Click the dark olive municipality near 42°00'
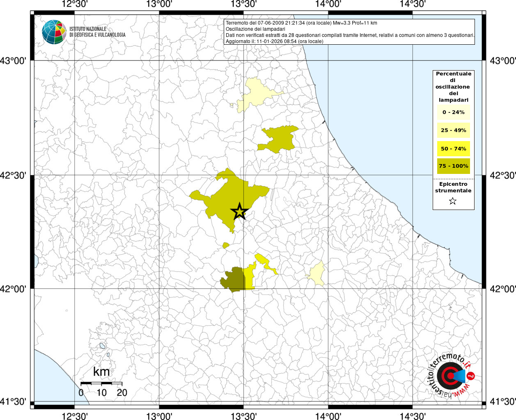This screenshot has width=516, height=420. [234, 280]
